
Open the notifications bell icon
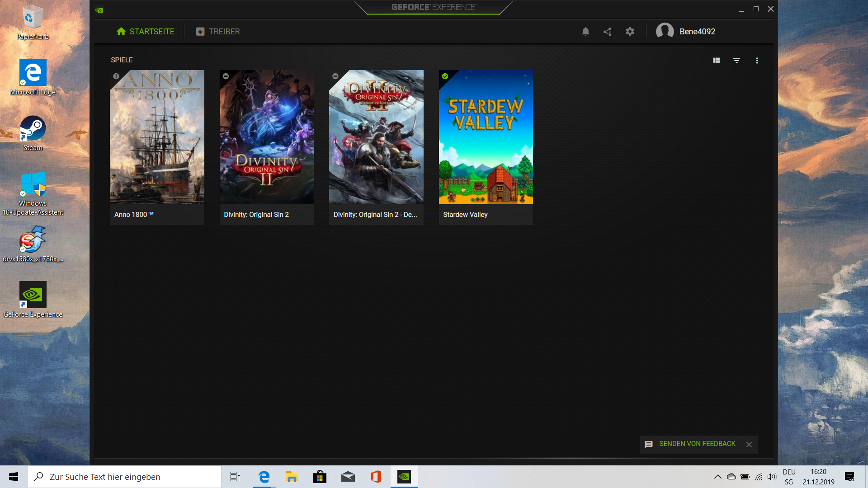point(585,32)
